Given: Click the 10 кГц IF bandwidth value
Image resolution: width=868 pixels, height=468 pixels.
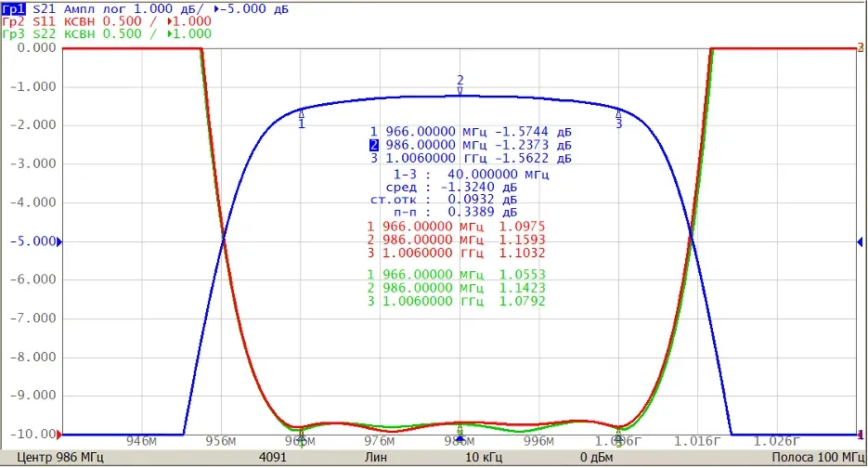Looking at the screenshot, I should pos(484,458).
